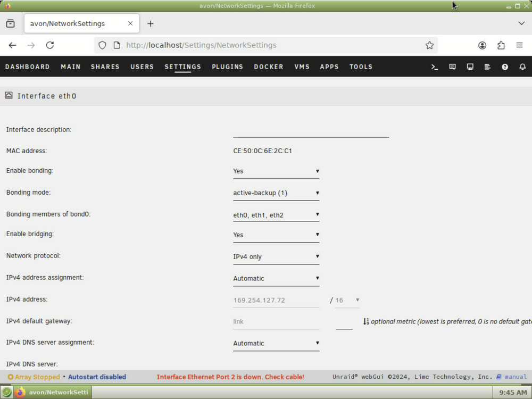Click the help question mark icon

pos(505,67)
